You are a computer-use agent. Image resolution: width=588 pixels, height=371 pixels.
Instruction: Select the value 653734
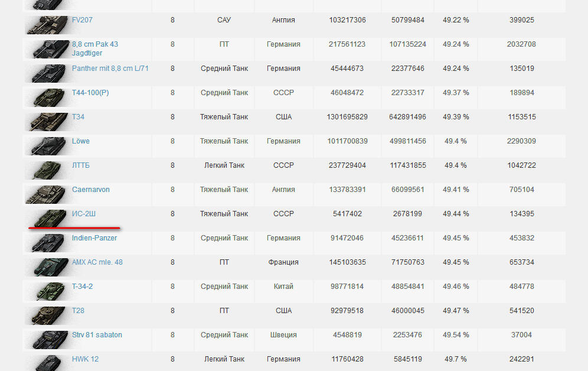(522, 262)
